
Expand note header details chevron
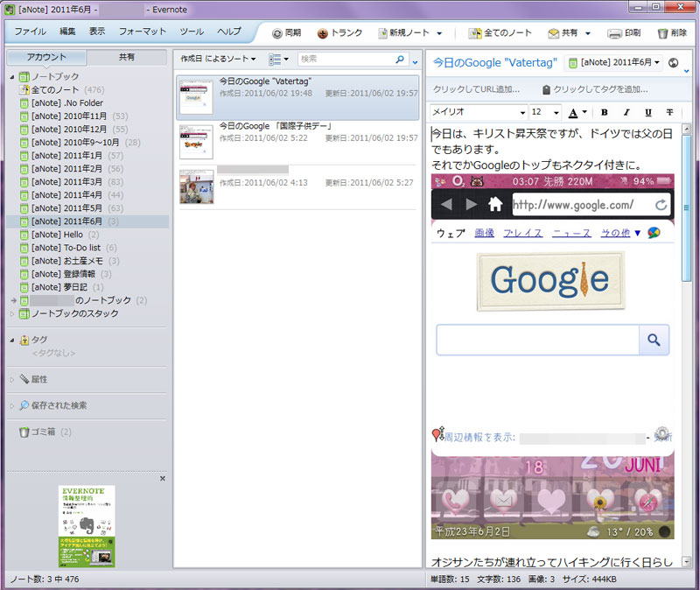687,71
